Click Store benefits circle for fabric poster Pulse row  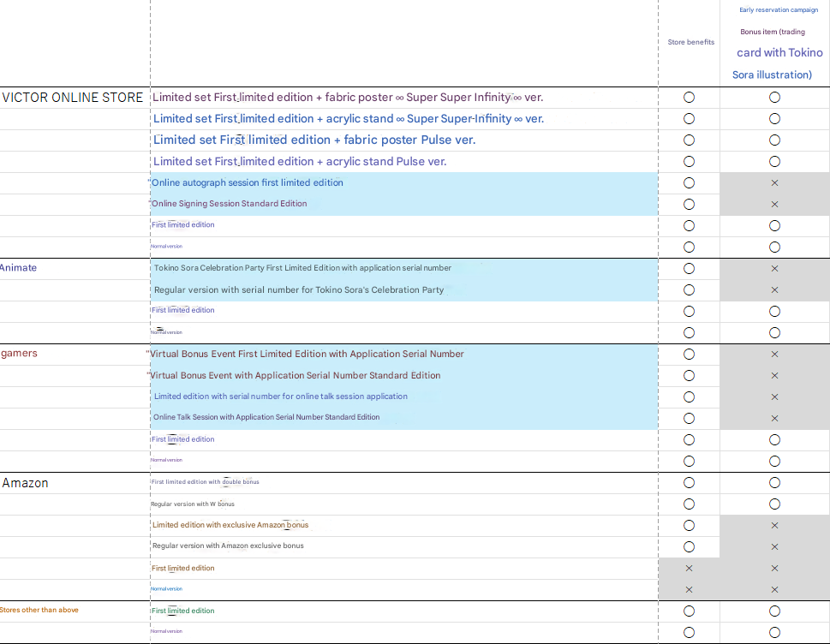pyautogui.click(x=689, y=140)
